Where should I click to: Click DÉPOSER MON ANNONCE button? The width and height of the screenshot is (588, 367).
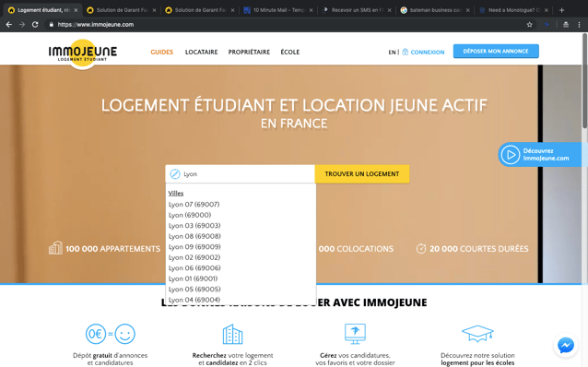(x=496, y=51)
